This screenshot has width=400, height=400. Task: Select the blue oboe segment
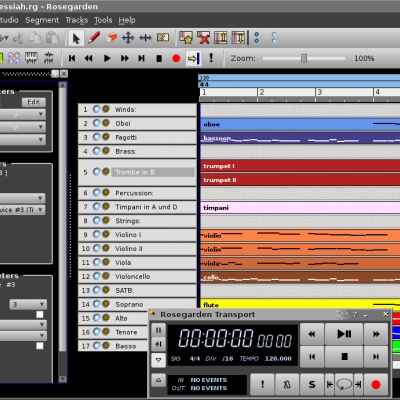(300, 124)
